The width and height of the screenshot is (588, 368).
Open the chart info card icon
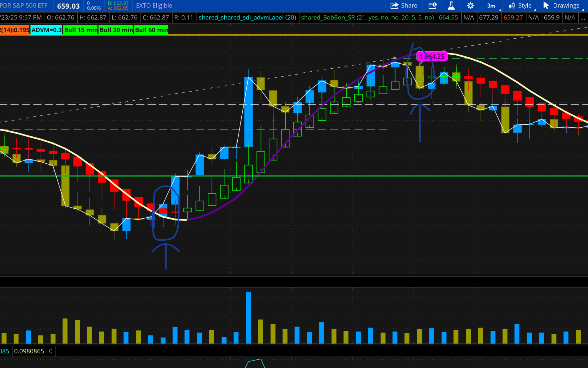coord(432,6)
